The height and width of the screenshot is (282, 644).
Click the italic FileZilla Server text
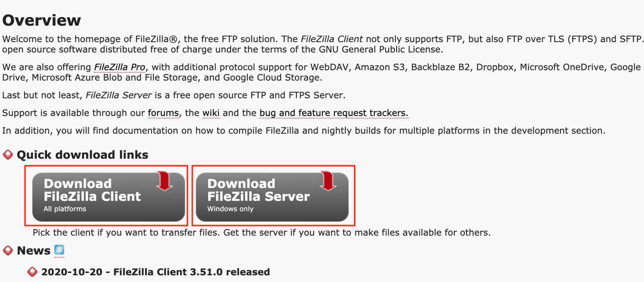119,95
